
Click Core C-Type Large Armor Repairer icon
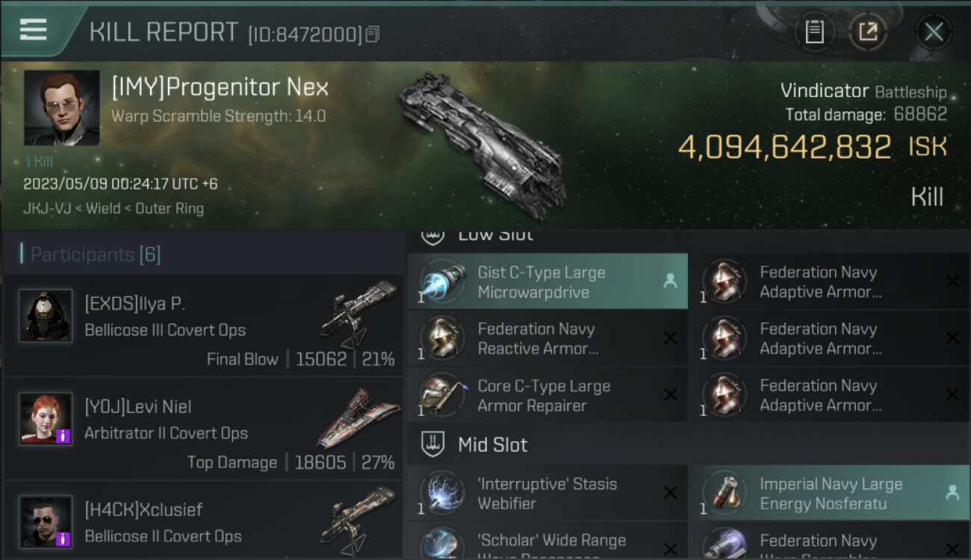441,395
